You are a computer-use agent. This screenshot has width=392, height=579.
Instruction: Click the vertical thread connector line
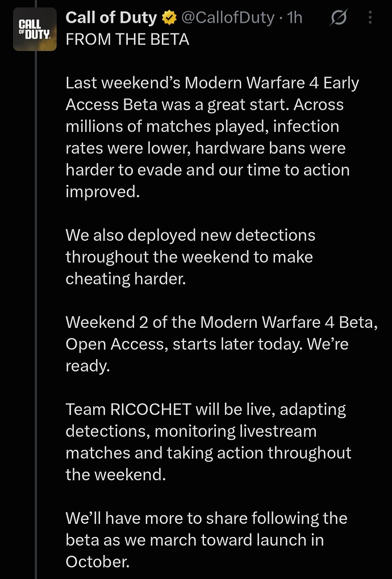(x=36, y=315)
